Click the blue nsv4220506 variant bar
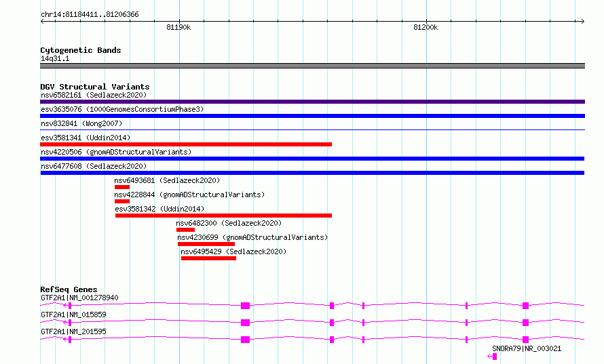Screen dimensions: 604x364 [x=312, y=159]
